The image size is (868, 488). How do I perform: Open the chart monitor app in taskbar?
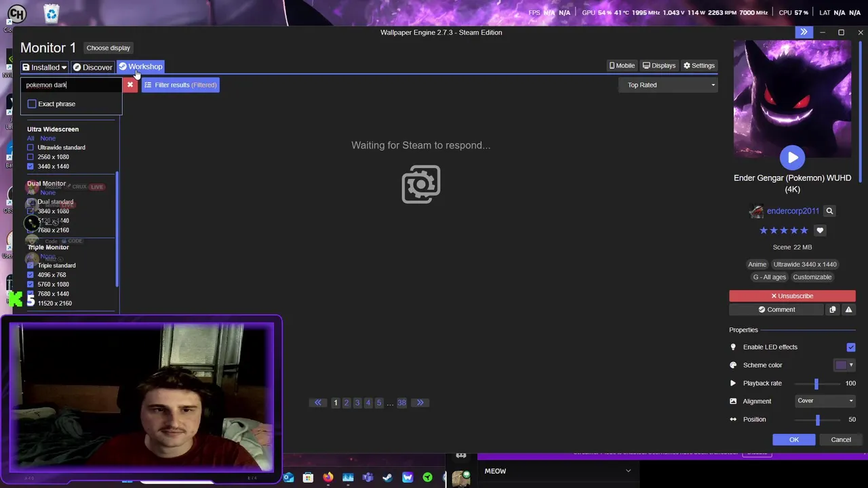348,478
